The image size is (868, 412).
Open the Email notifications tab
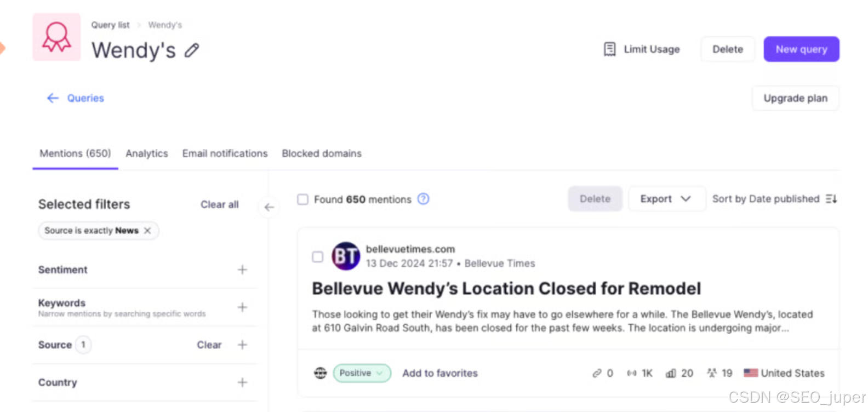(225, 153)
